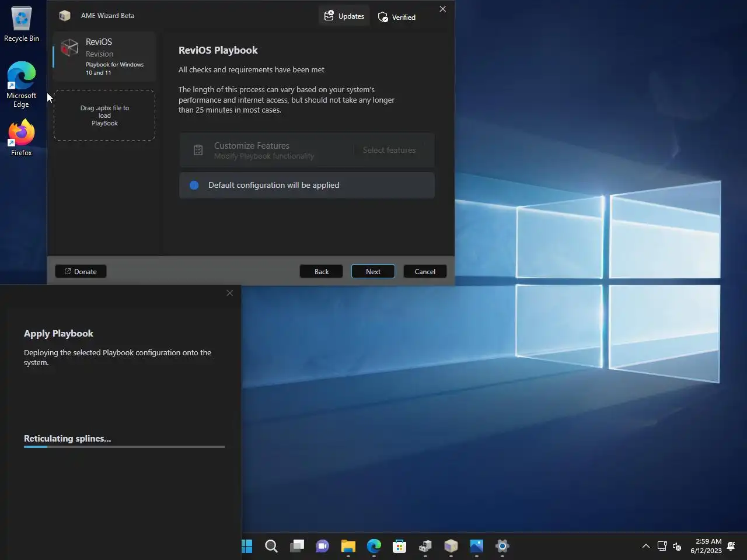Close the Apply Playbook panel
The height and width of the screenshot is (560, 747).
(x=229, y=293)
